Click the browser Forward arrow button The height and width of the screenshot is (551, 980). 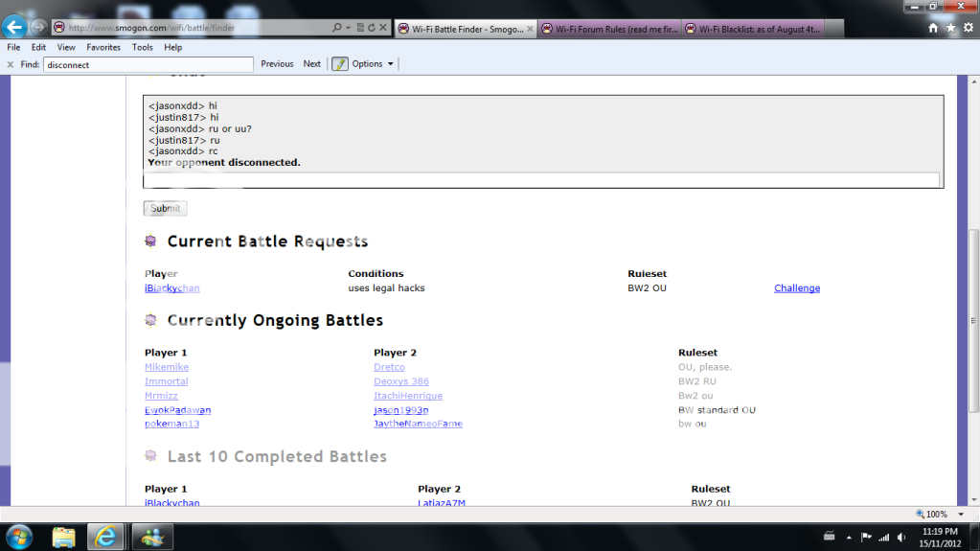point(38,27)
